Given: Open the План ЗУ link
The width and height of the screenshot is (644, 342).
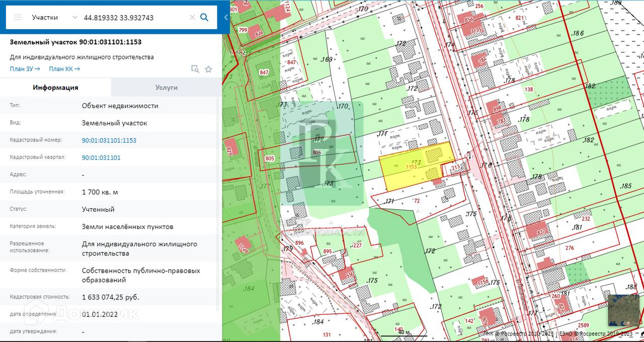Looking at the screenshot, I should [25, 69].
